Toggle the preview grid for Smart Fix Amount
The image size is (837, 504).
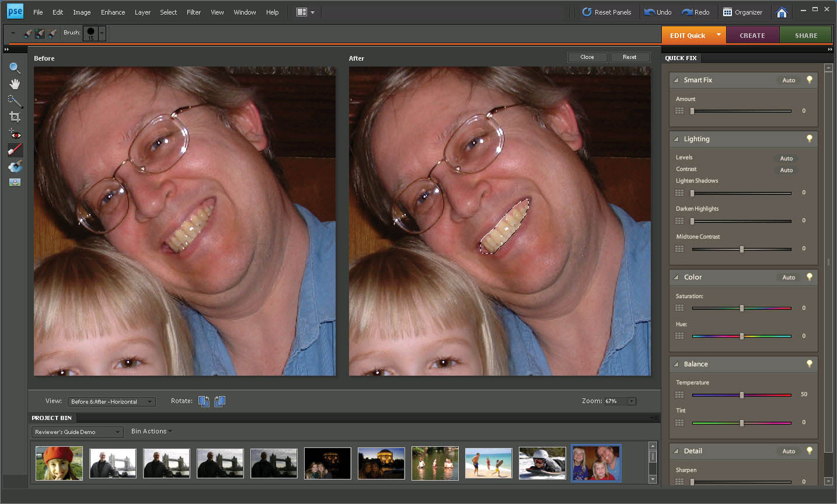pyautogui.click(x=679, y=111)
